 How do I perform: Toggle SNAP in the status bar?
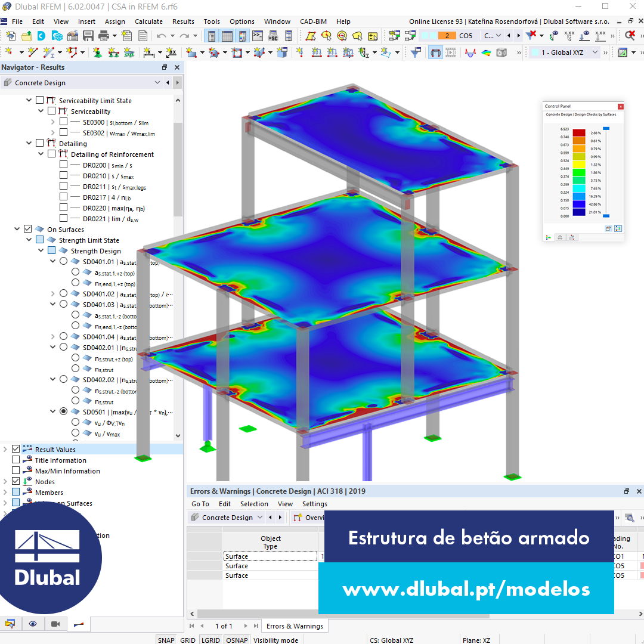click(166, 640)
